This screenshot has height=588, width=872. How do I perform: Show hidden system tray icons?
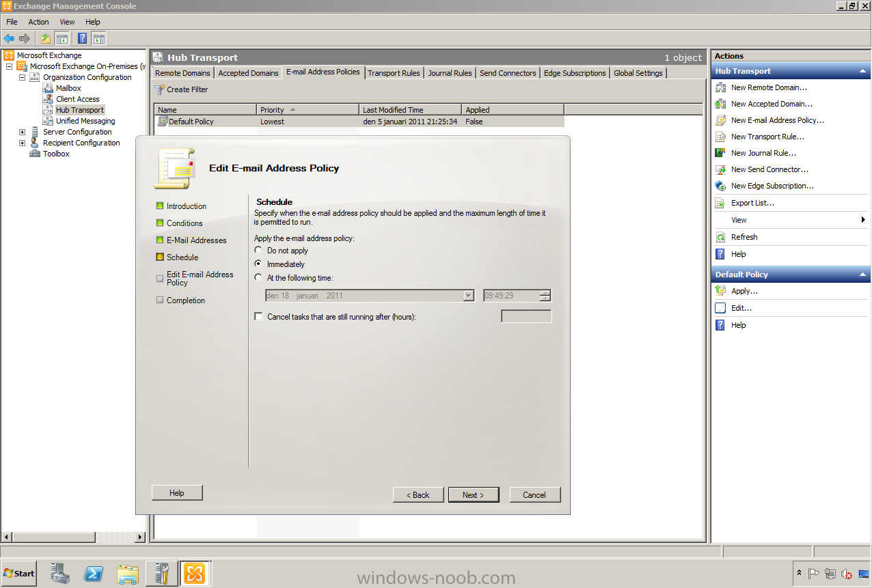click(x=799, y=574)
